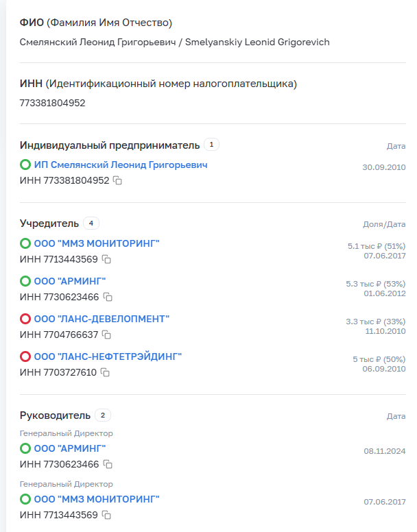Screen dimensions: 417x532
Task: Click the Учредитель count badge 4
Action: click(91, 223)
